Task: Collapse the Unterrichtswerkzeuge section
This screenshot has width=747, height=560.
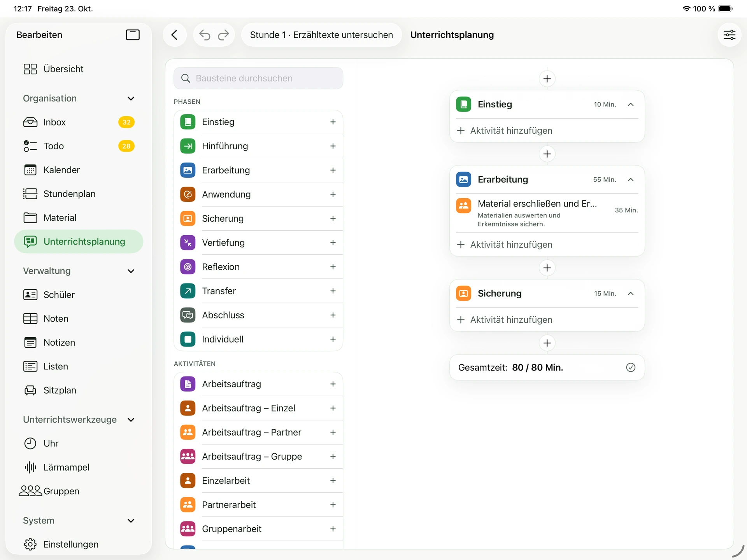Action: (x=131, y=420)
